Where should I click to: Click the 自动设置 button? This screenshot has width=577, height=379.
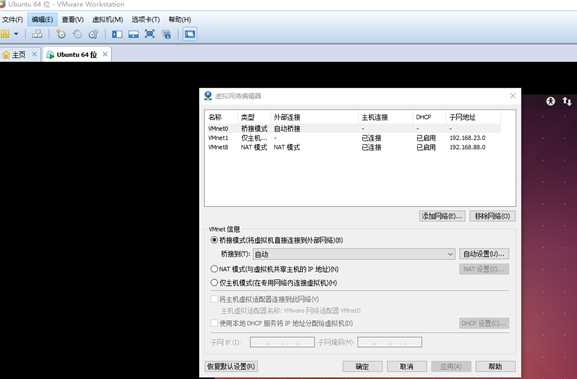pyautogui.click(x=484, y=254)
